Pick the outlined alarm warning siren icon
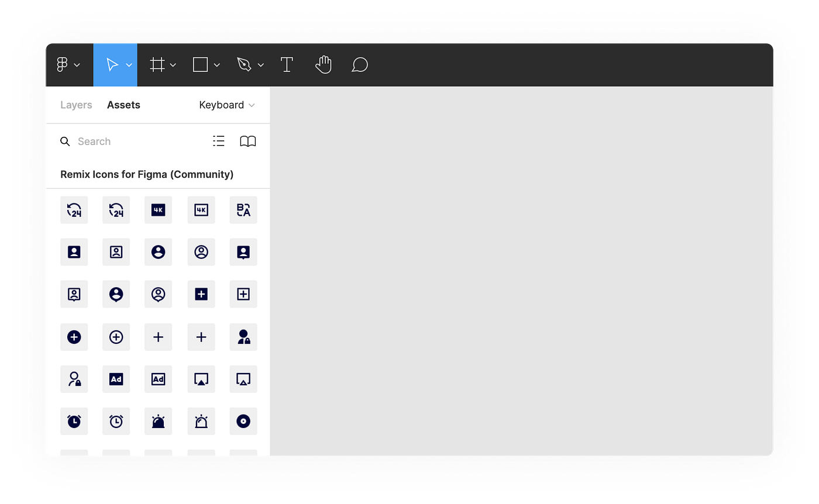Screen dimensions: 819x504 click(201, 421)
